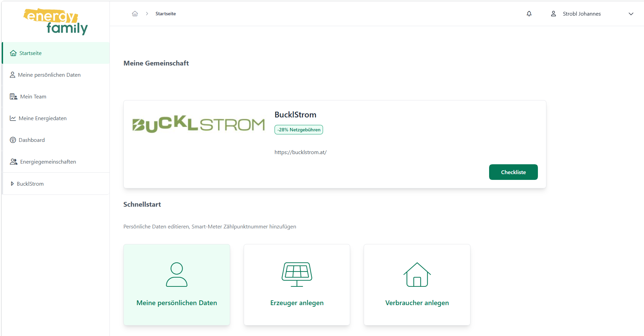
Task: Click the person icon beside Meine persönlichen Daten
Action: click(13, 75)
